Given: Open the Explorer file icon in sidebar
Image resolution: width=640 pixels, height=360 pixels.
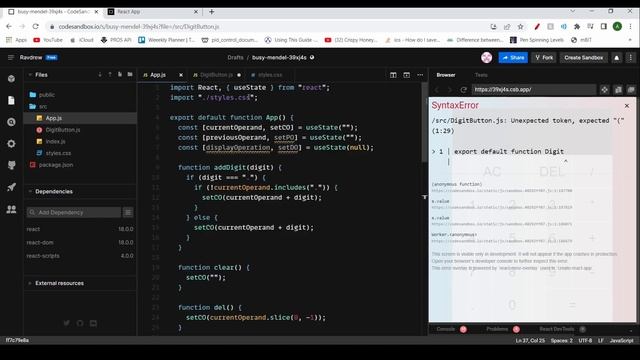Looking at the screenshot, I should point(11,100).
